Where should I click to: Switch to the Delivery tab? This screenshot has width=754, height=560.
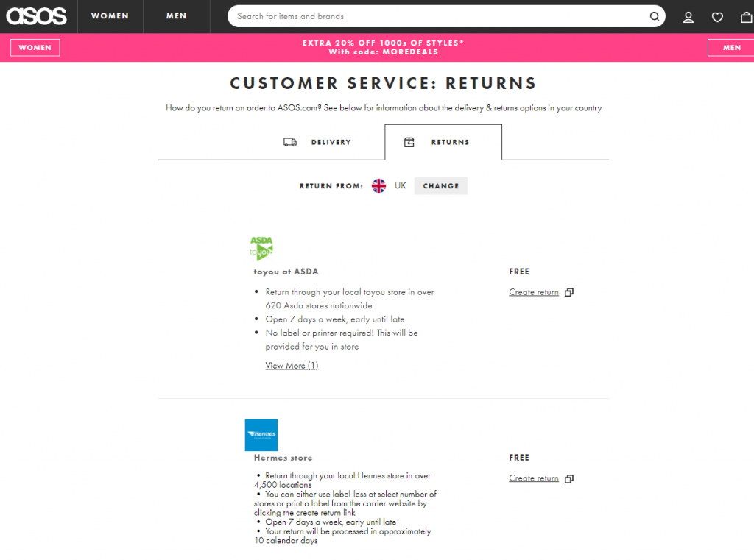coord(317,142)
